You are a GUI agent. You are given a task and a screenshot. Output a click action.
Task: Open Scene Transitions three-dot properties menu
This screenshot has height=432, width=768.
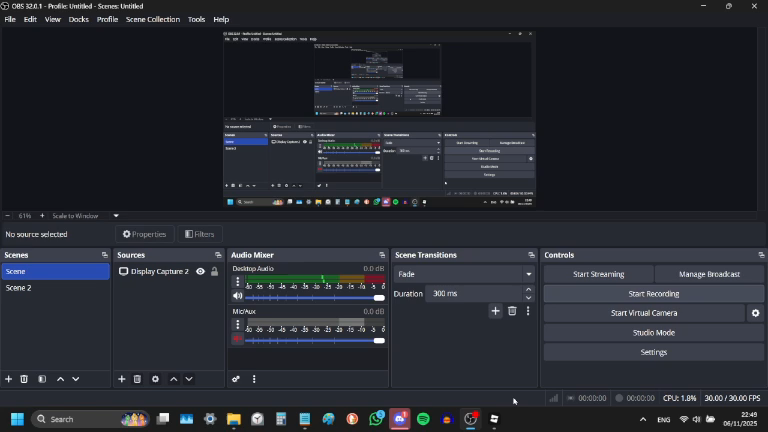tap(528, 311)
